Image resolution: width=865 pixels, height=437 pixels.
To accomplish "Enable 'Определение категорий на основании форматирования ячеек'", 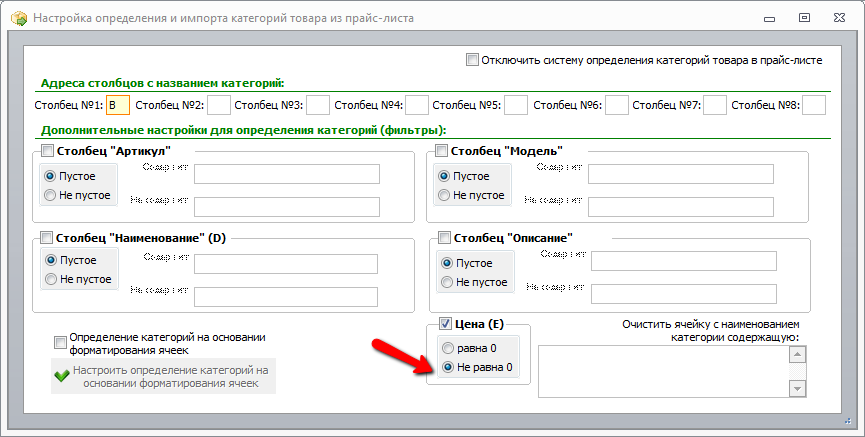I will [60, 343].
